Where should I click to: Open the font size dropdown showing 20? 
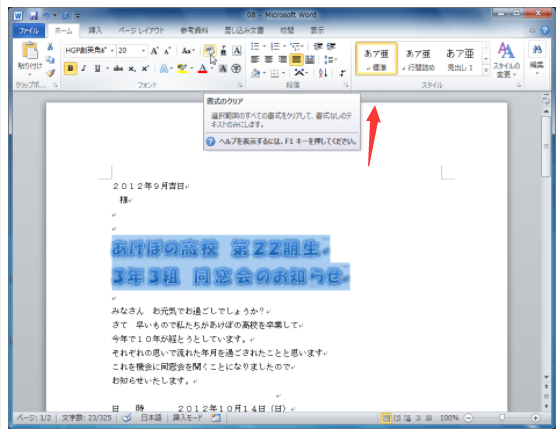coord(143,51)
